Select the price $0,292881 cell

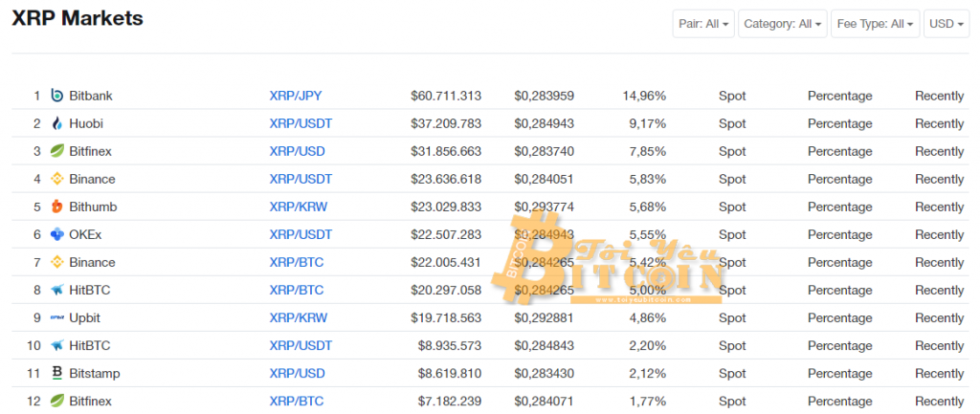(545, 317)
